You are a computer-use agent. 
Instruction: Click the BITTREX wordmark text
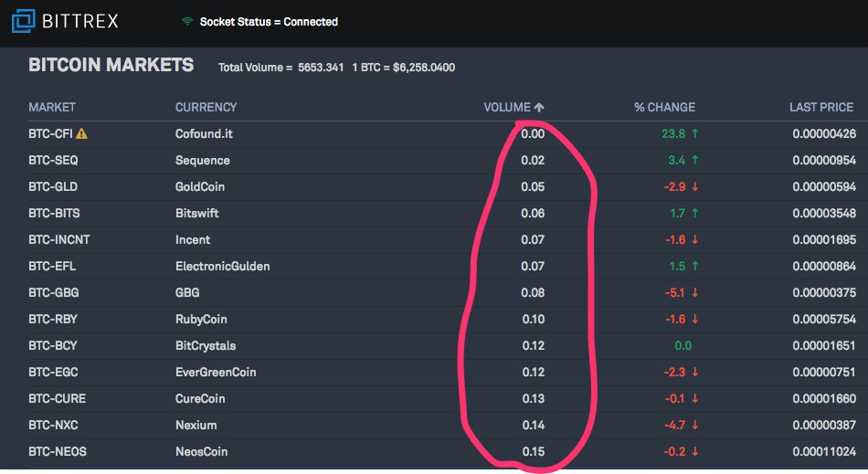[80, 21]
